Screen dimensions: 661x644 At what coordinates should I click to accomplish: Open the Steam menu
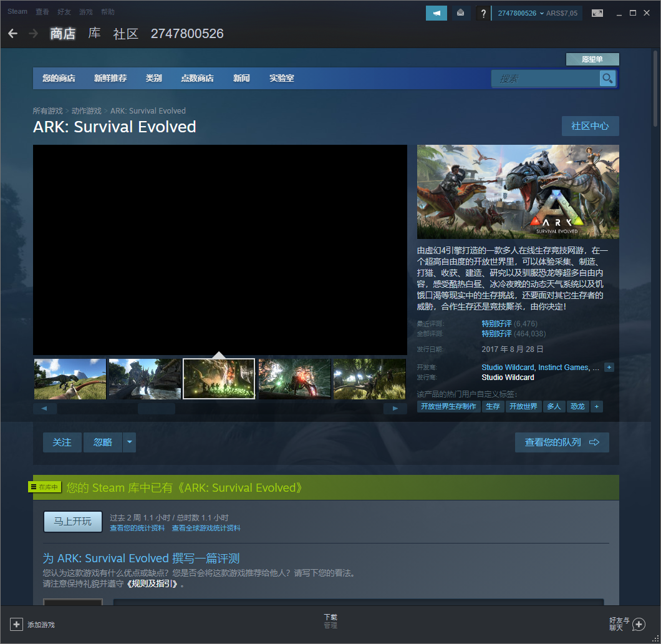click(x=17, y=11)
